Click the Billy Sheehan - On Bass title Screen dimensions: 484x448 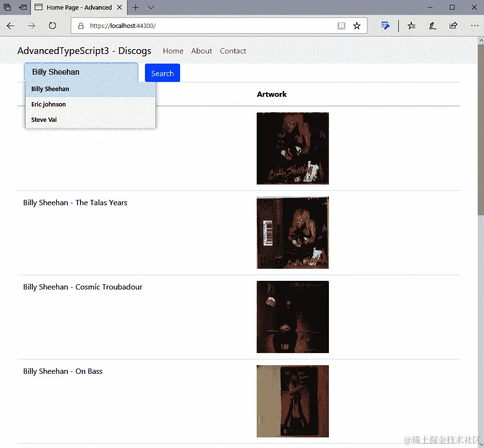pos(63,371)
